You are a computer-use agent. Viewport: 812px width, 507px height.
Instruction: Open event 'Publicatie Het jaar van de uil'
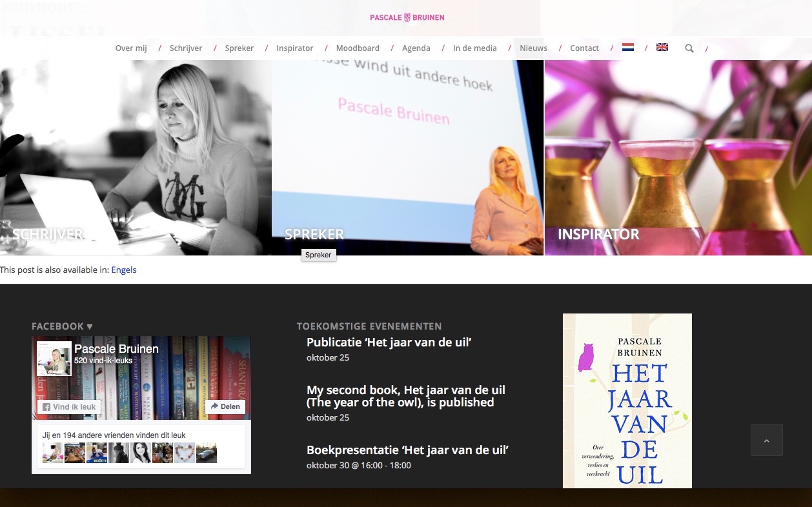click(389, 343)
